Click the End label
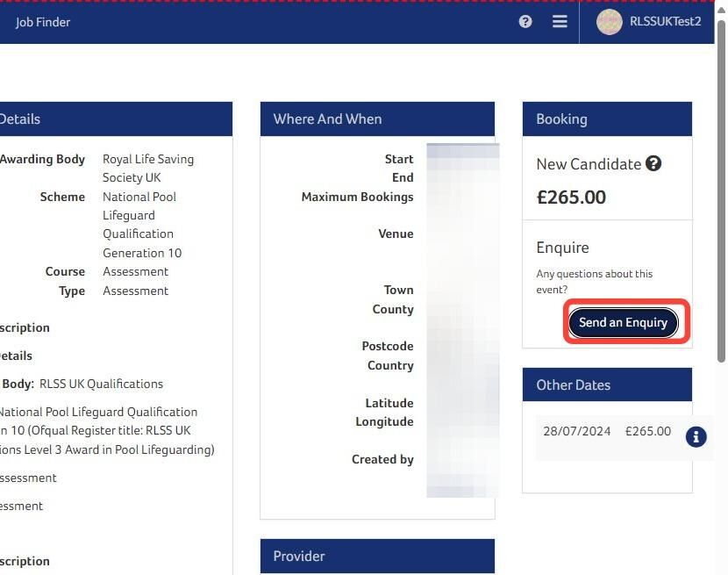This screenshot has width=728, height=575. 403,177
